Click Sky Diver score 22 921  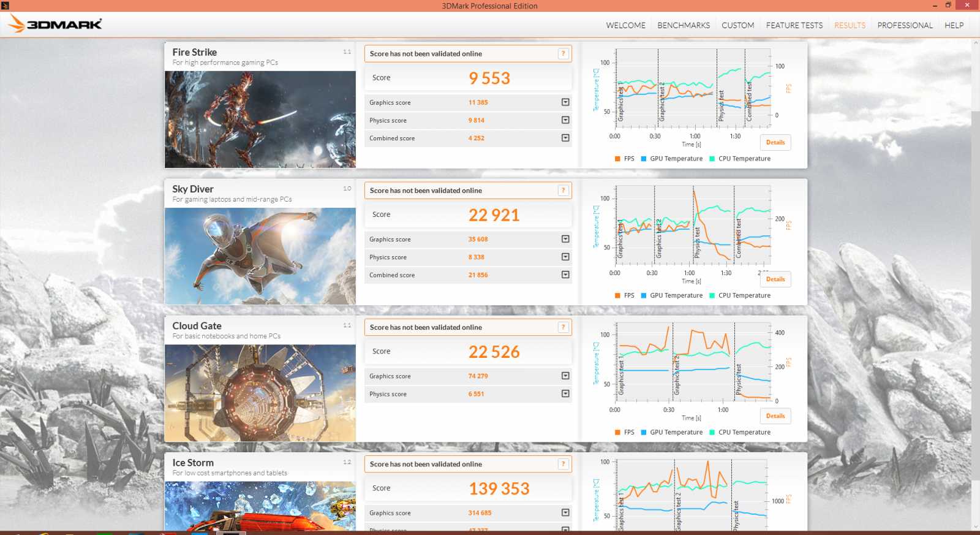pos(494,215)
